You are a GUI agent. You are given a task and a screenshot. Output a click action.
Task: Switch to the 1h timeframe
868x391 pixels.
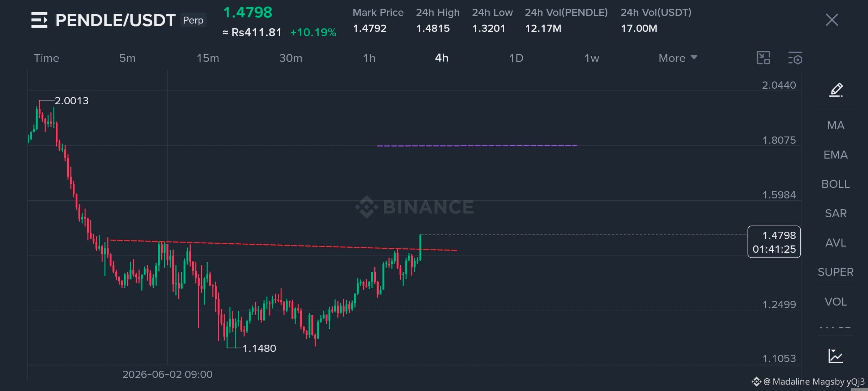pos(369,58)
